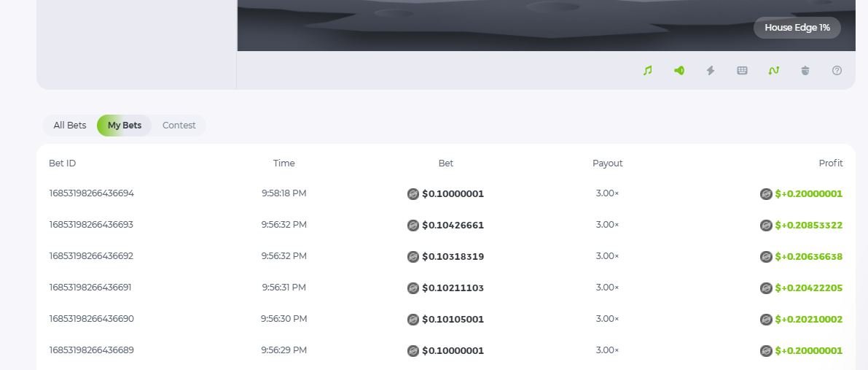
Task: Click coin icon beside profit $+0.20853322
Action: click(x=766, y=226)
